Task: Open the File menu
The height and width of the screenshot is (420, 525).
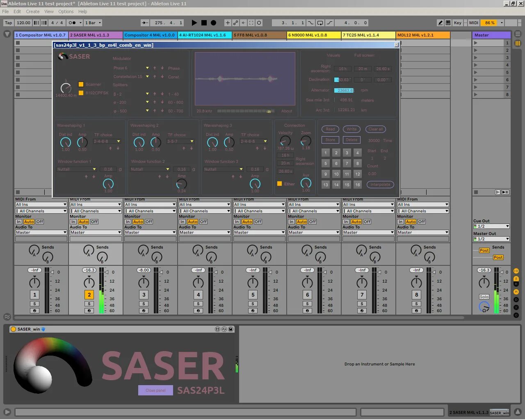Action: coord(5,11)
